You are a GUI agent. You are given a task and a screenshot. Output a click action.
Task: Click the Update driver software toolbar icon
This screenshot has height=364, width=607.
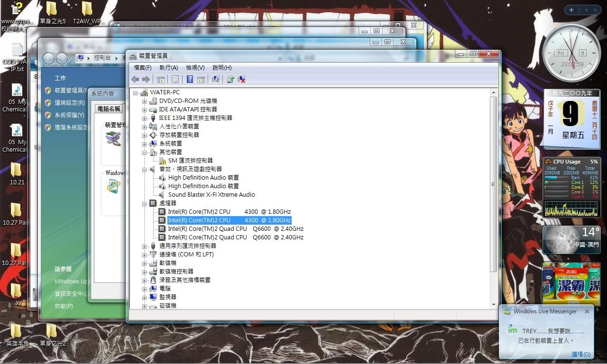[230, 79]
